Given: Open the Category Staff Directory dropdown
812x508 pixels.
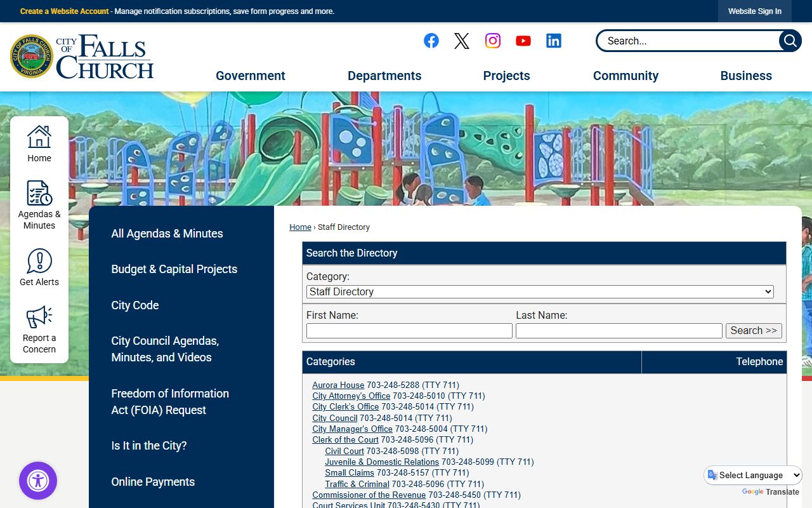Looking at the screenshot, I should coord(540,291).
